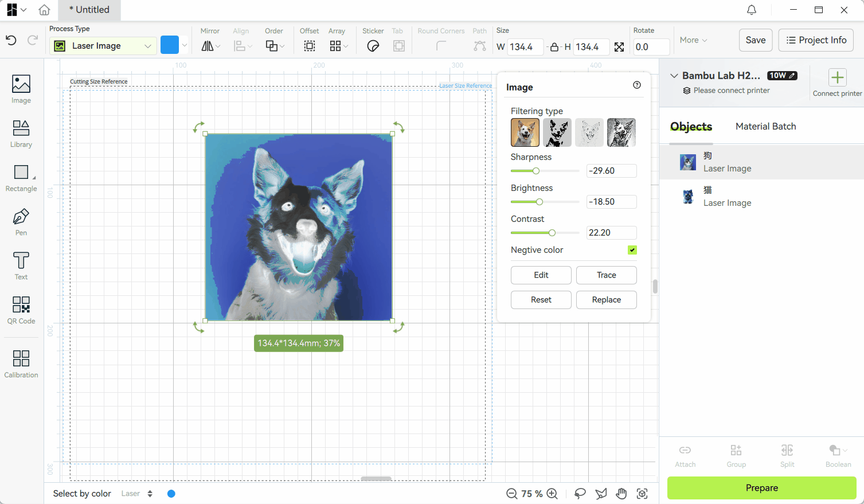Screen dimensions: 864x504
Task: Click the Trace button
Action: (x=606, y=275)
